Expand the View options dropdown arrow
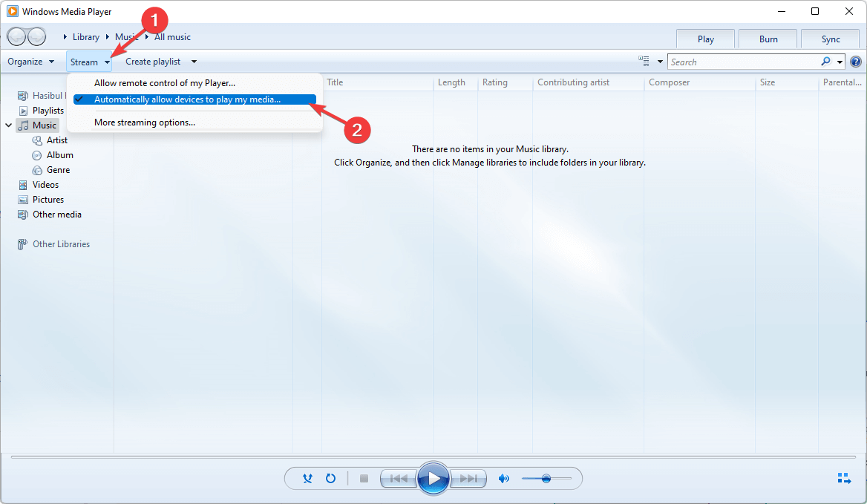867x504 pixels. point(660,62)
